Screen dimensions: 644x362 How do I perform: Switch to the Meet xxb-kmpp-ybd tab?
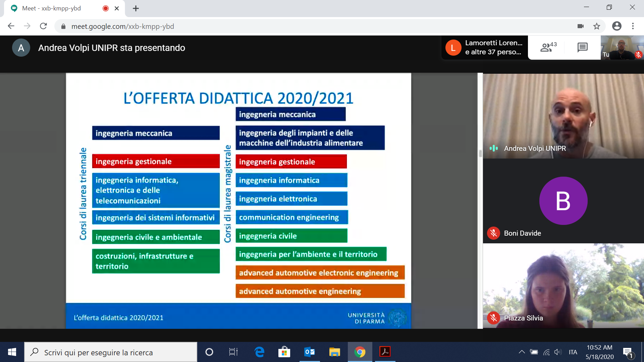[x=64, y=8]
